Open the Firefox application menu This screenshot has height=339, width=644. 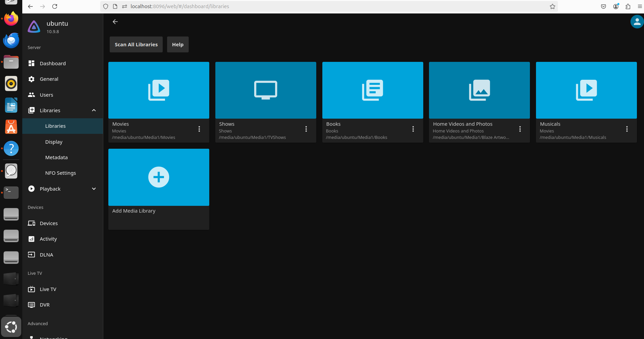(640, 6)
